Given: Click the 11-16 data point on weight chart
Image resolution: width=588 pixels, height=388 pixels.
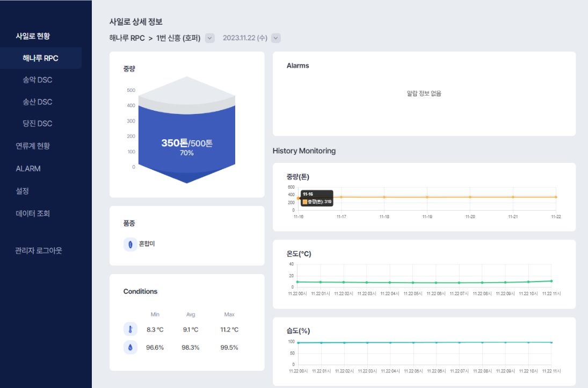Looking at the screenshot, I should [298, 198].
